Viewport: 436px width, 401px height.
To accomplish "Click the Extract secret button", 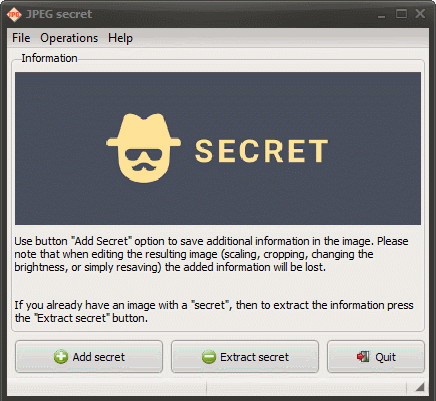I will pyautogui.click(x=245, y=357).
